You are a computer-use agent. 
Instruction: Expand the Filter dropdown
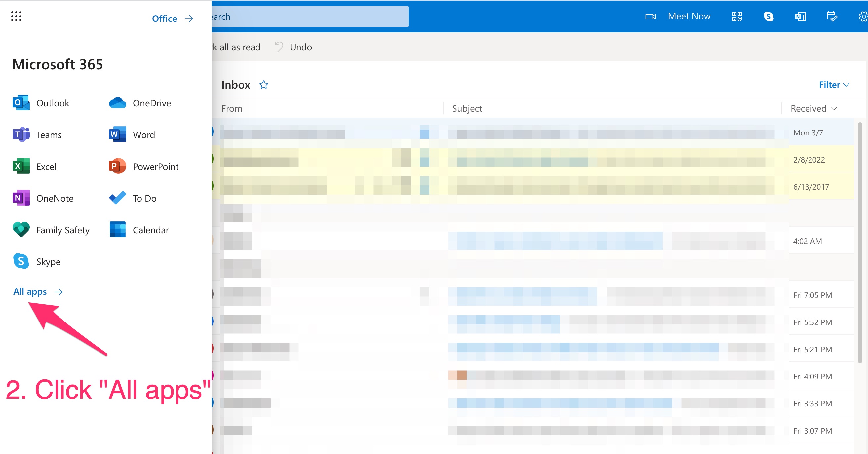tap(834, 85)
